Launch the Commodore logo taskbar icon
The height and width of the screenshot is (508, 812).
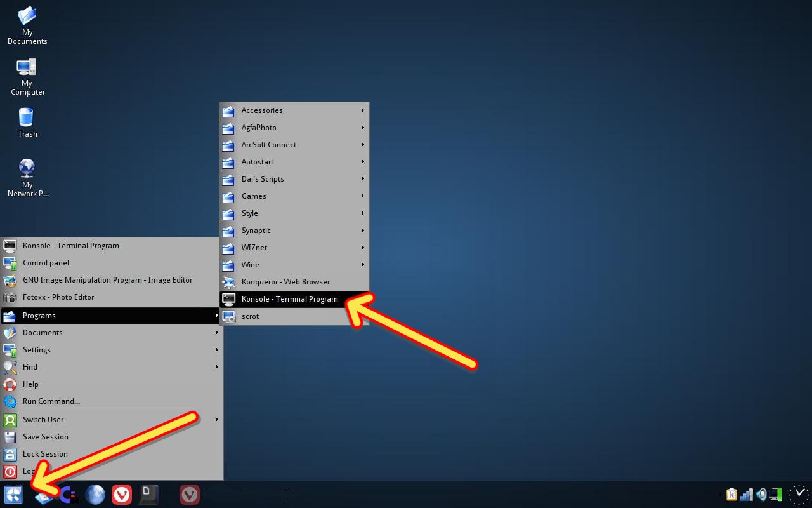[70, 495]
